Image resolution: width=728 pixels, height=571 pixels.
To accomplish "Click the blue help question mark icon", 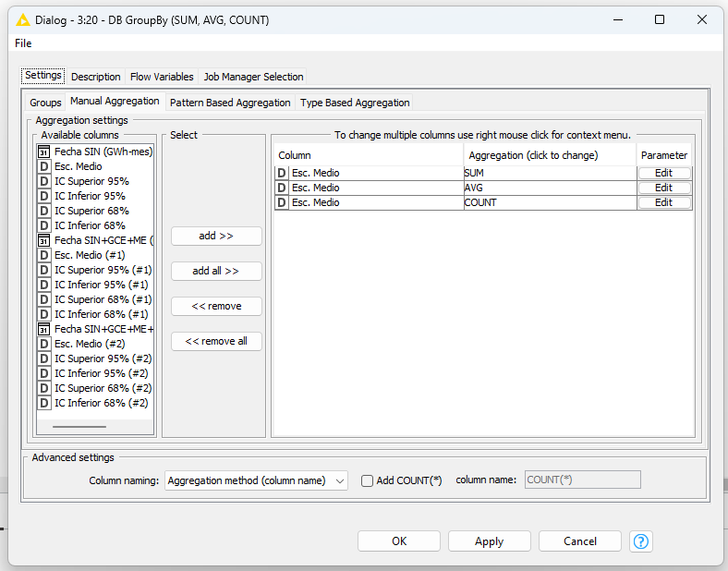I will pyautogui.click(x=640, y=541).
